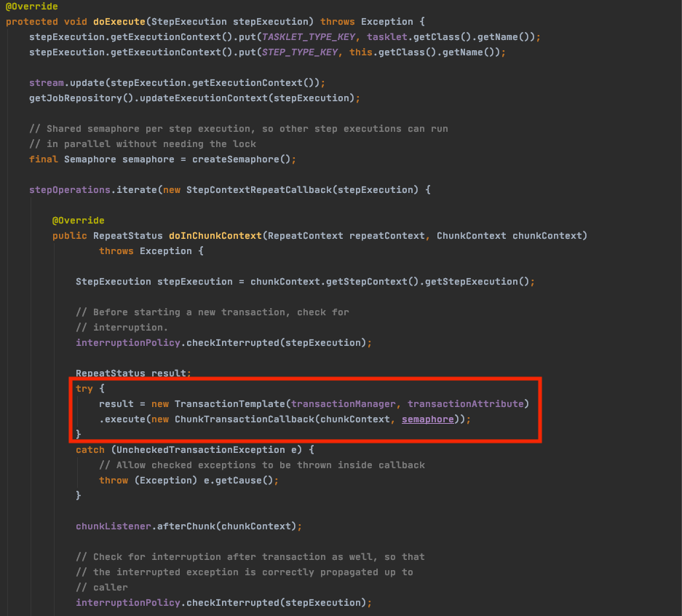Image resolution: width=682 pixels, height=616 pixels.
Task: Click the doExecute method name
Action: [x=119, y=22]
